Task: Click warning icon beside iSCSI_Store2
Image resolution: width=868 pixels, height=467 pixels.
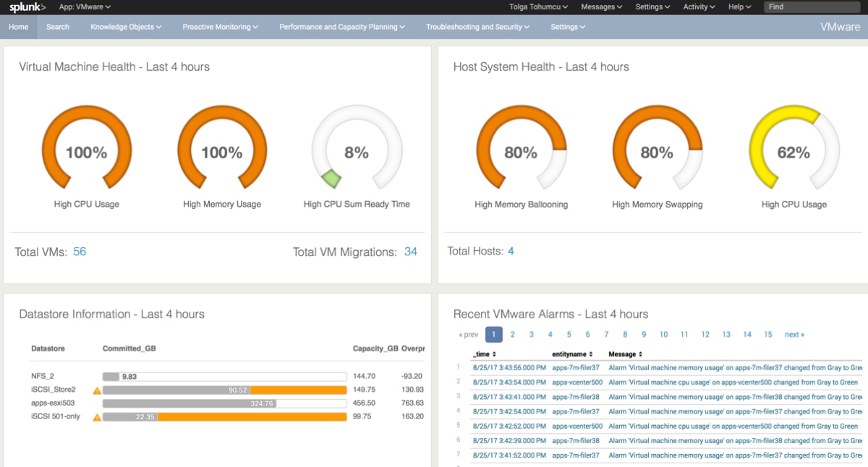Action: point(97,390)
